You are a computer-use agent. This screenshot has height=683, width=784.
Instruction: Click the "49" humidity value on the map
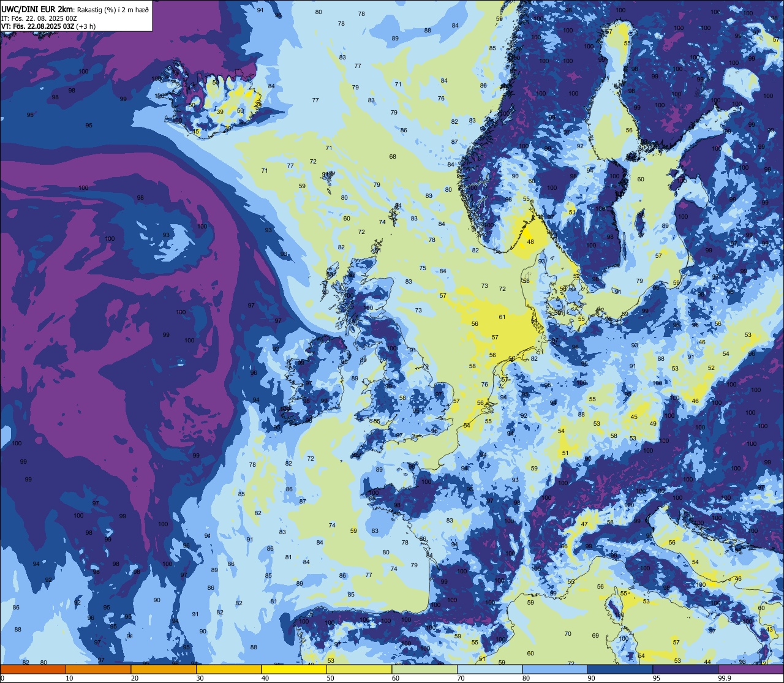653,424
